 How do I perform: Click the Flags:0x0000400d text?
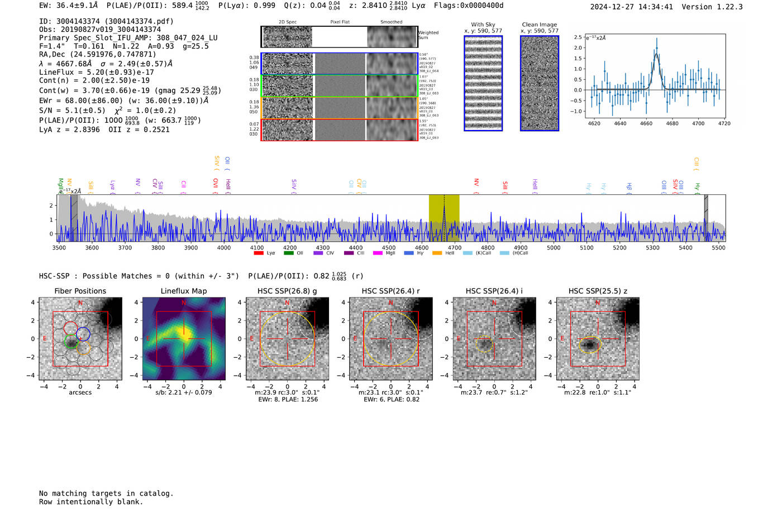pos(469,6)
